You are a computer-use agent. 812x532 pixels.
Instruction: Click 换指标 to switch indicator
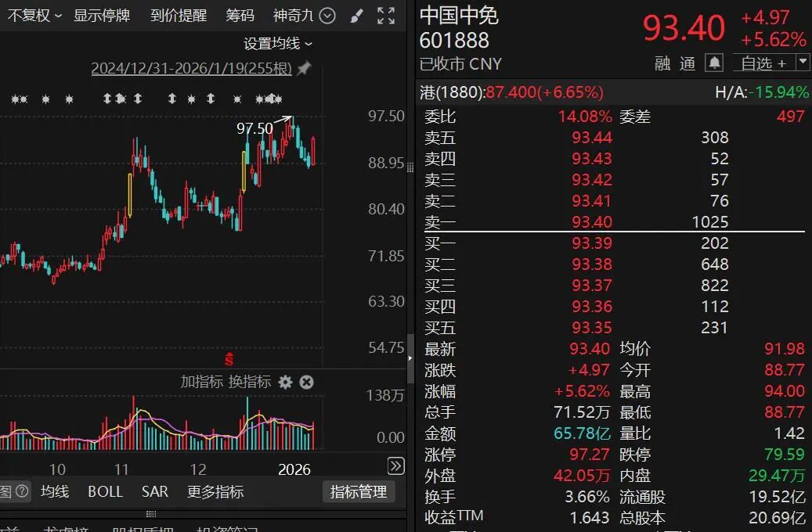(250, 382)
